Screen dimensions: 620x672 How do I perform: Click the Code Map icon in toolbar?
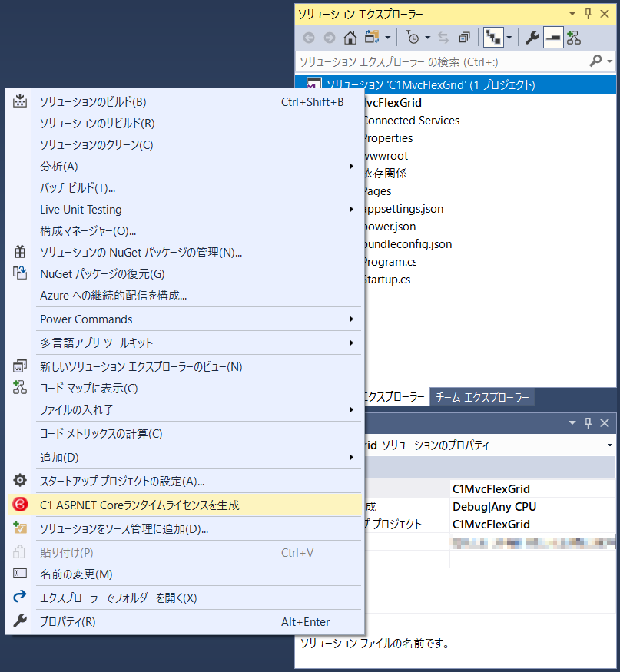[x=574, y=38]
